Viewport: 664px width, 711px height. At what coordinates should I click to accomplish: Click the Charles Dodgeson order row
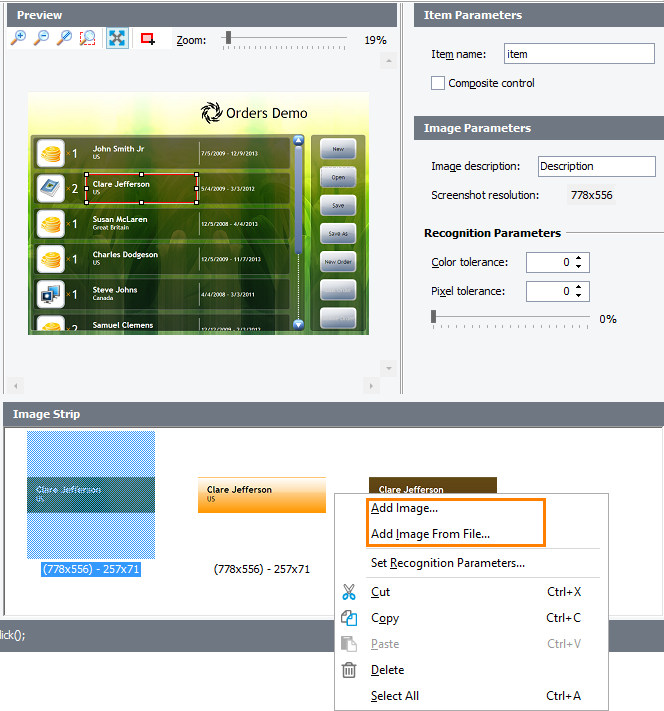click(161, 259)
